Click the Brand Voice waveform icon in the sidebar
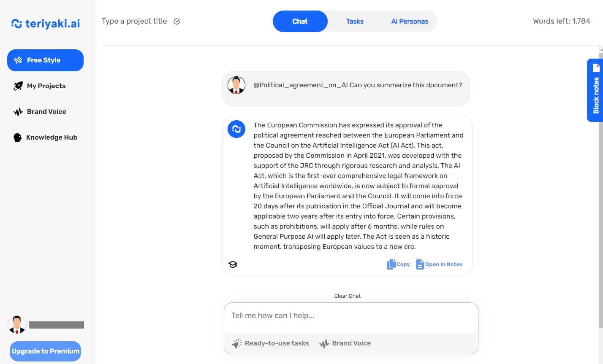 18,112
